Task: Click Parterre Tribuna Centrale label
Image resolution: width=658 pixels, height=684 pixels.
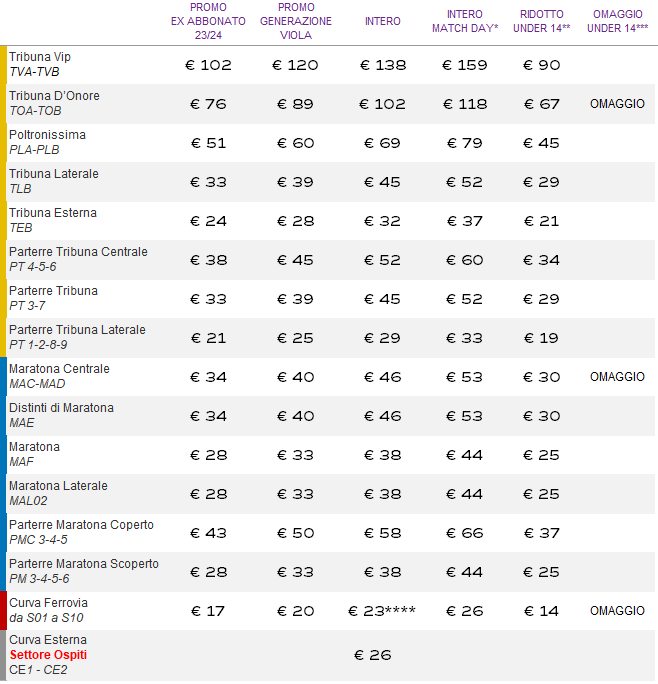Action: point(78,252)
